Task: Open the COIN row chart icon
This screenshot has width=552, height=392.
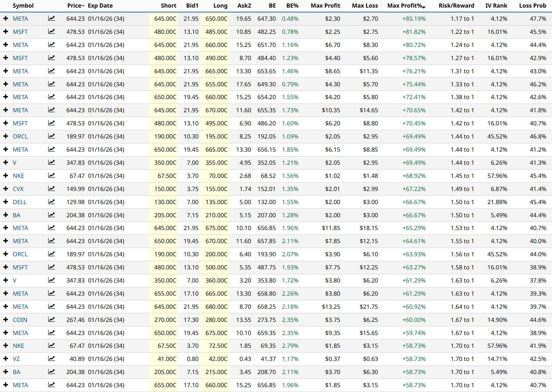Action: pyautogui.click(x=51, y=319)
